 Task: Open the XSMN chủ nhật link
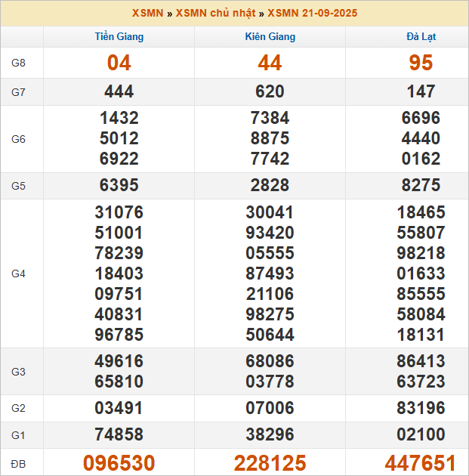coord(215,13)
